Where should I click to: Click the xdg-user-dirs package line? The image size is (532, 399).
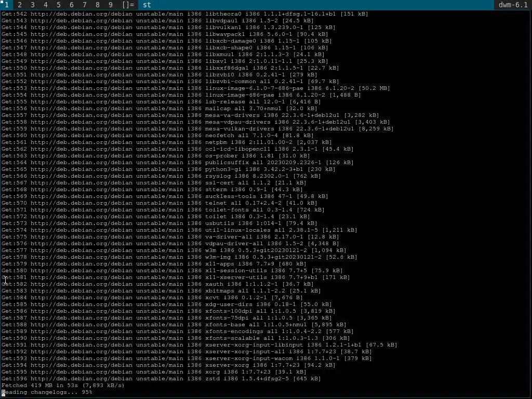click(x=167, y=304)
